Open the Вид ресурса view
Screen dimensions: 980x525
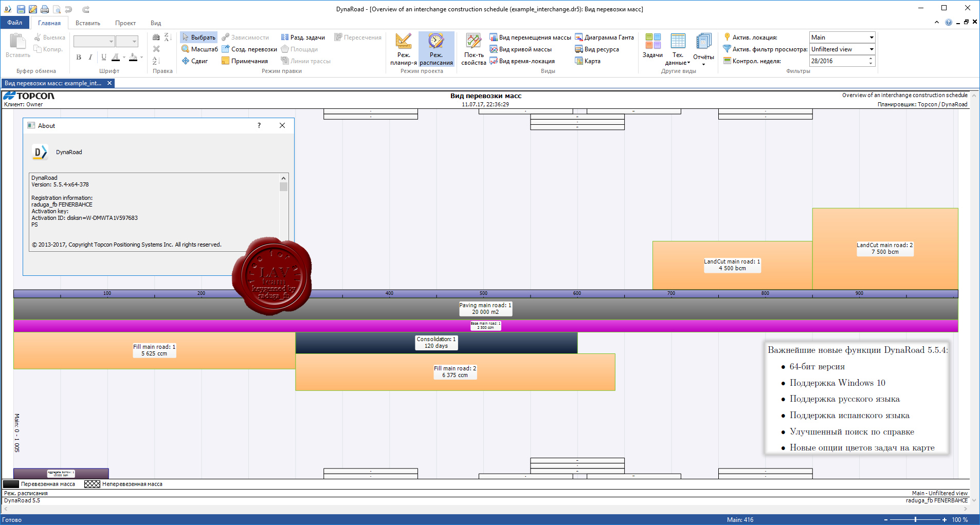point(596,49)
